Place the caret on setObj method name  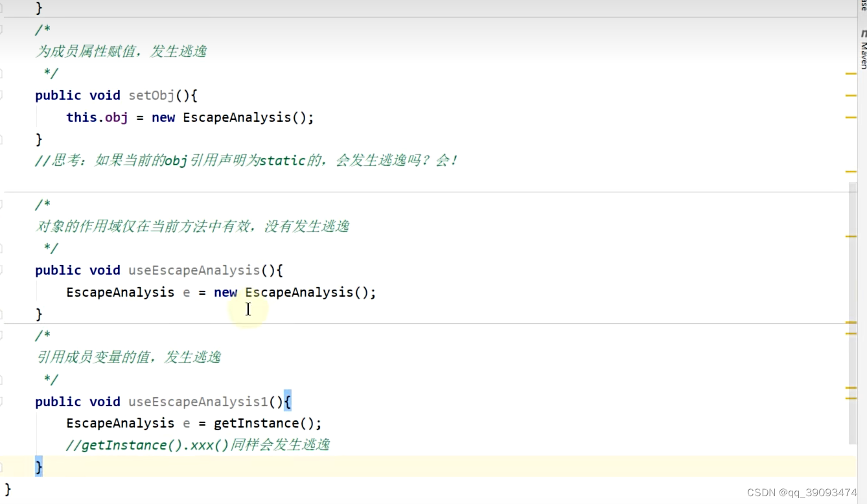[x=152, y=95]
